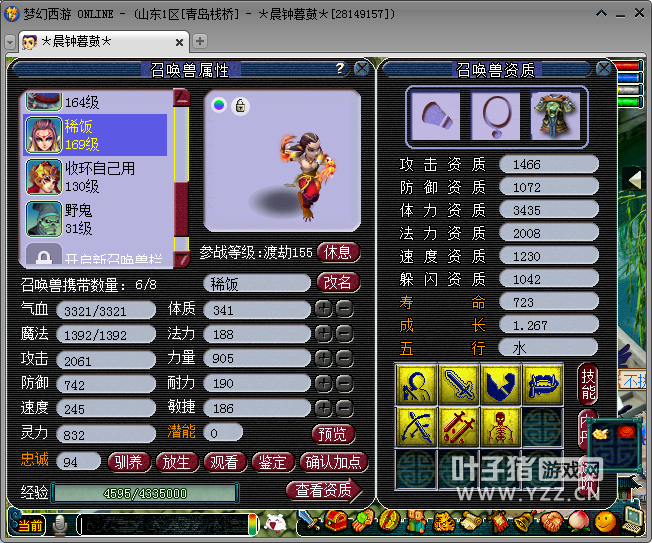
Task: Click the bracer equipment slot
Action: tap(436, 116)
